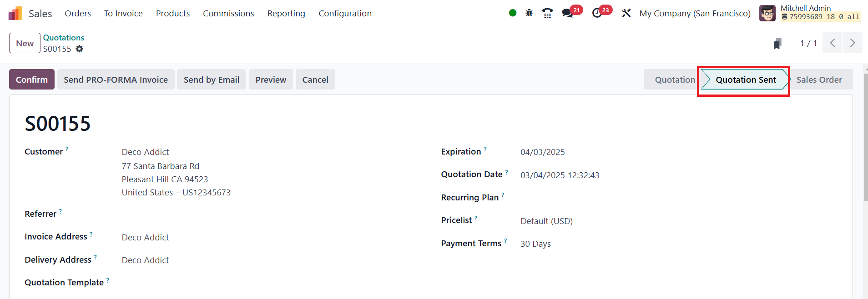Click the wrench and screwdriver tools icon
Screen dimensions: 868x299
(x=626, y=13)
